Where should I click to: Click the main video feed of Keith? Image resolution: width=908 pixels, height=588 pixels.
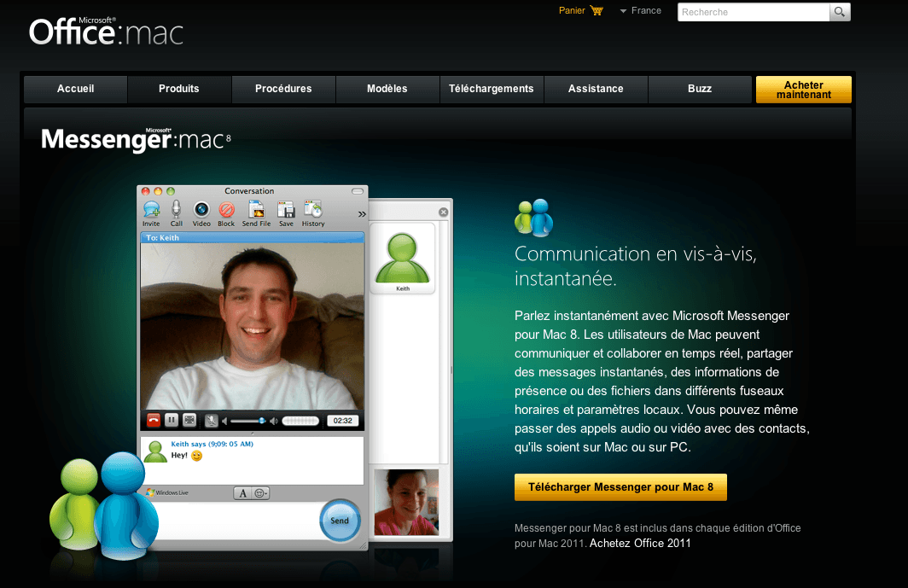click(253, 326)
